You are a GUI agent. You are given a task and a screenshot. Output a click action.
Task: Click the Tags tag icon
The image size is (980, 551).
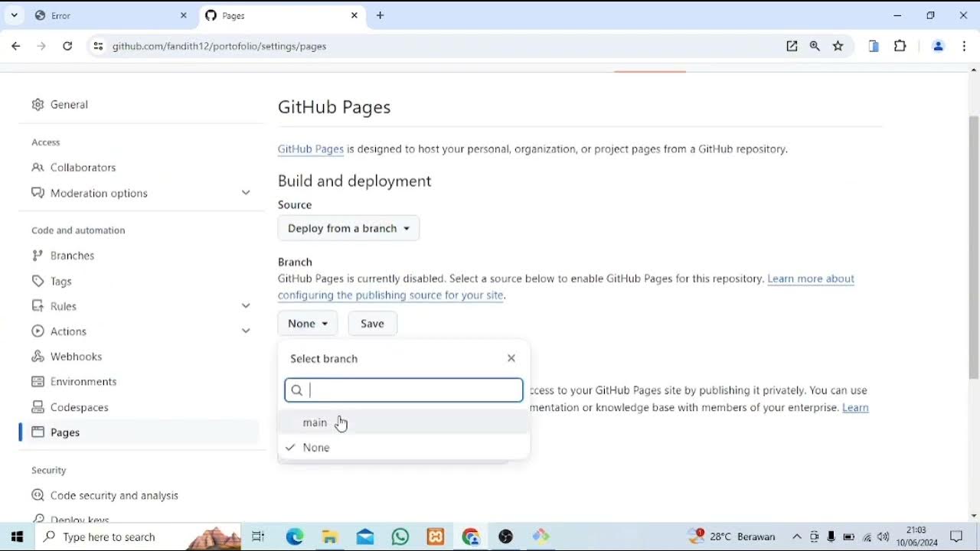[38, 282]
